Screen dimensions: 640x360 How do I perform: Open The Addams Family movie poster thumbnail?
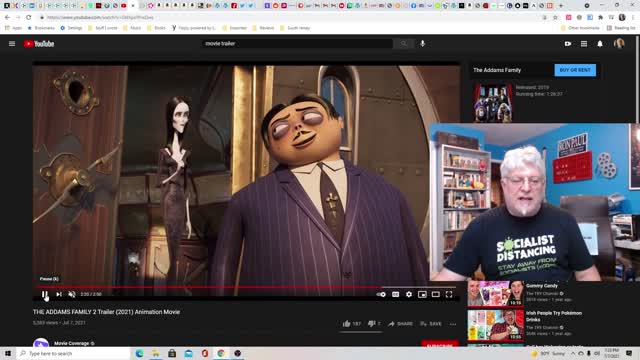tap(493, 103)
